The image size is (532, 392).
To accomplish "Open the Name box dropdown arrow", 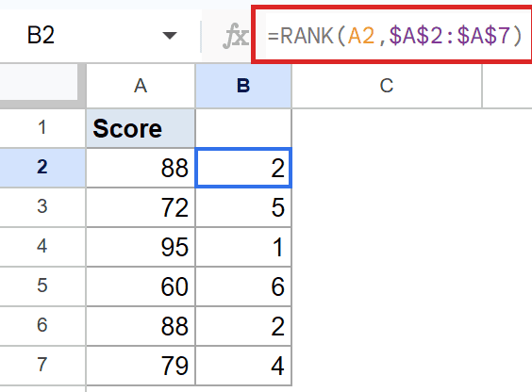I will (169, 35).
